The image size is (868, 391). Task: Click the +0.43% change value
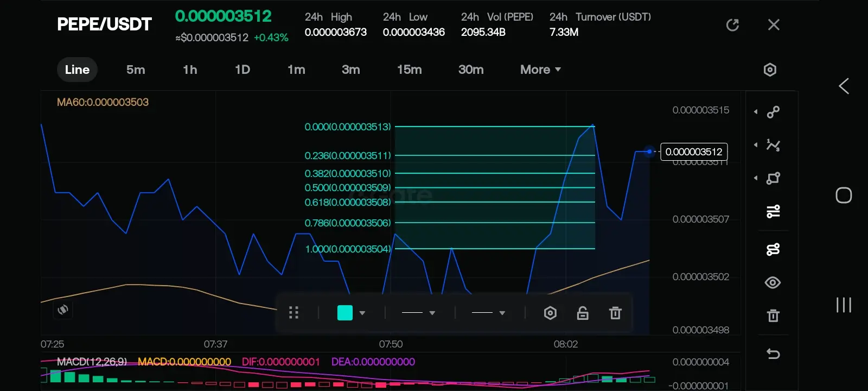[271, 37]
